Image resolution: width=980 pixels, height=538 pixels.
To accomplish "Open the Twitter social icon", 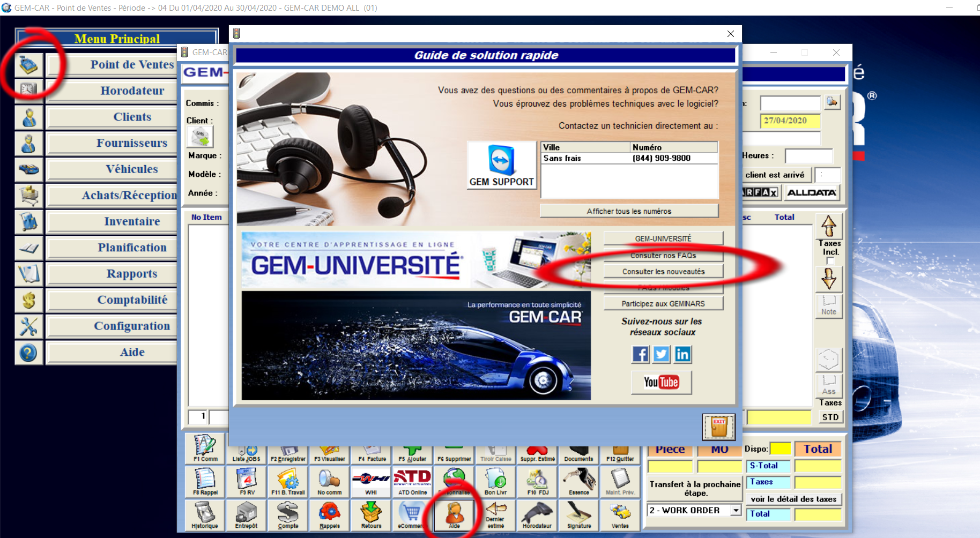I will coord(662,354).
